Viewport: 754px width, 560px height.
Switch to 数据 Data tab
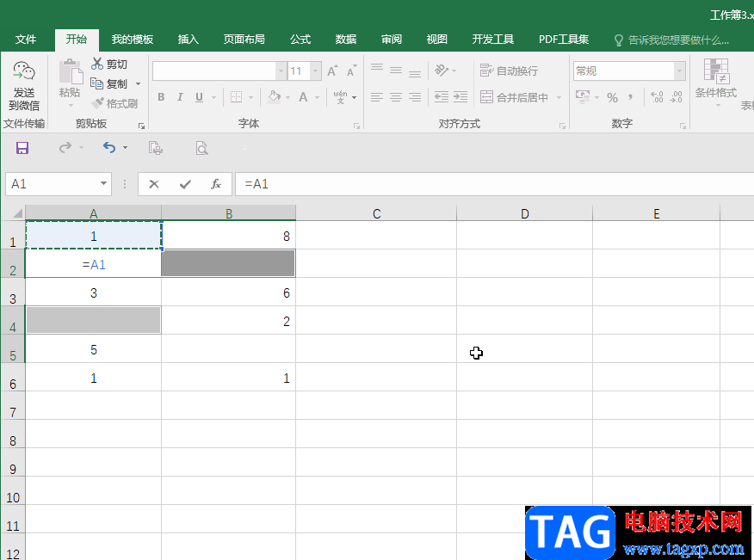coord(346,40)
